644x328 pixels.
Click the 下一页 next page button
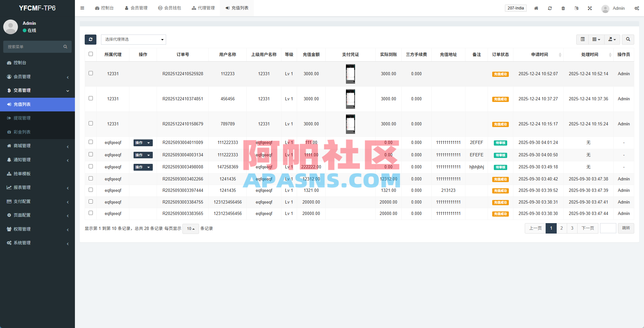(588, 228)
